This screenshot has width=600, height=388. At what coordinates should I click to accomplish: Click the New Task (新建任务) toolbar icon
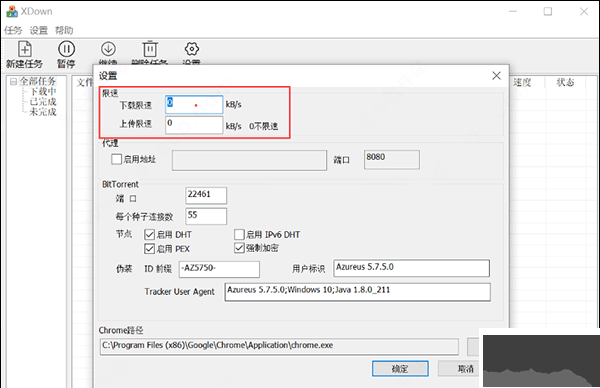click(25, 49)
